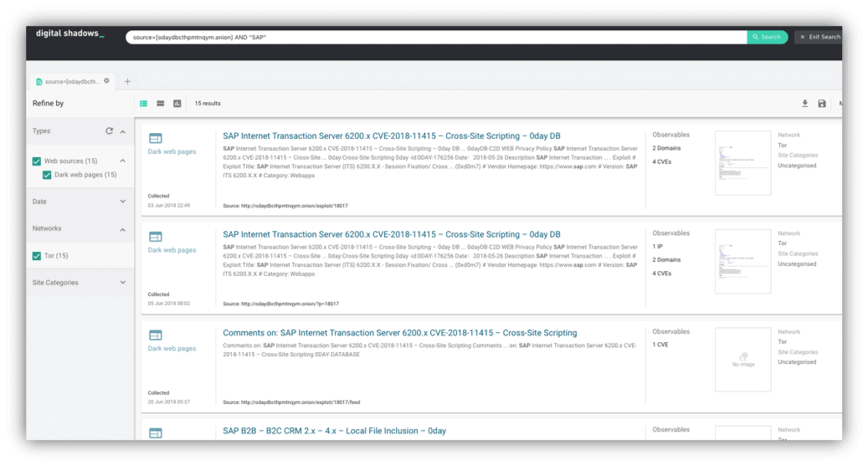Open first SAP Internet Transaction Server result title
This screenshot has height=465, width=868.
click(392, 136)
